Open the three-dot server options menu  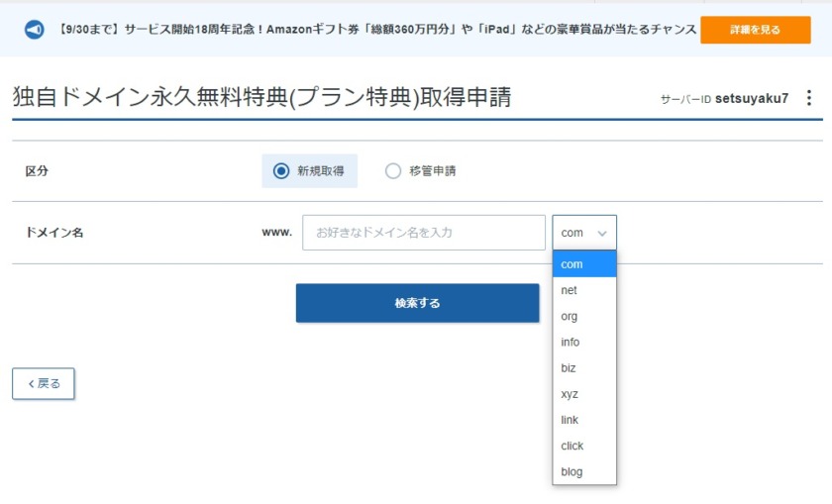click(x=808, y=98)
